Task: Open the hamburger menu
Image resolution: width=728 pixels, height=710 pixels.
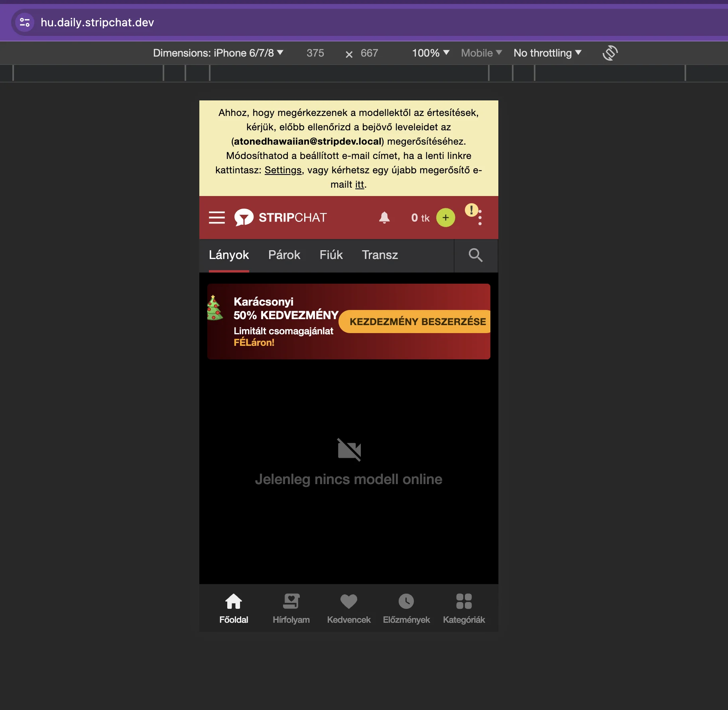Action: (217, 218)
